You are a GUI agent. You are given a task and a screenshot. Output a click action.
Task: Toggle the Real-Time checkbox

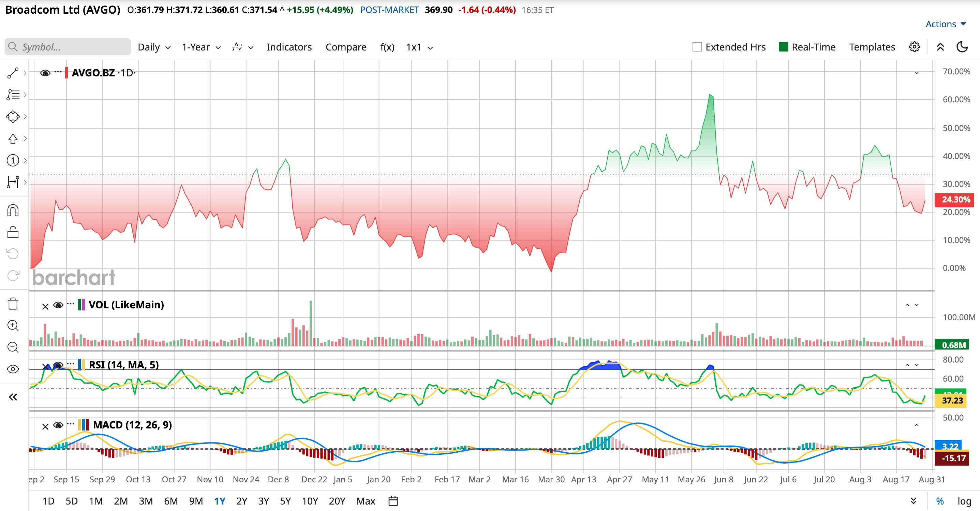tap(784, 47)
